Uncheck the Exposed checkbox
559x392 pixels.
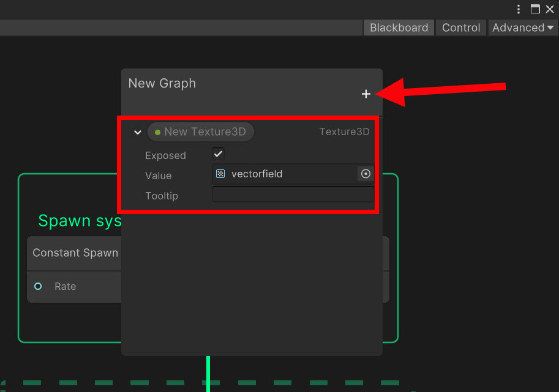pyautogui.click(x=218, y=154)
